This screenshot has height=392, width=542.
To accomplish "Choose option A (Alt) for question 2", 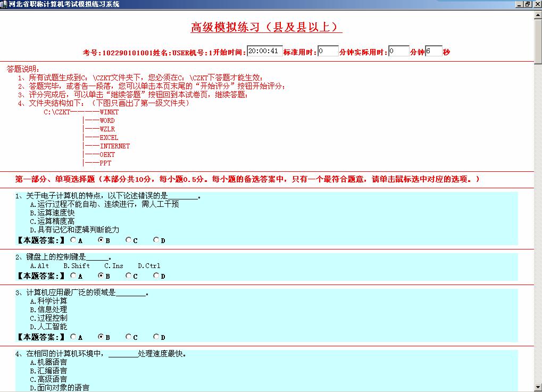I will click(73, 276).
